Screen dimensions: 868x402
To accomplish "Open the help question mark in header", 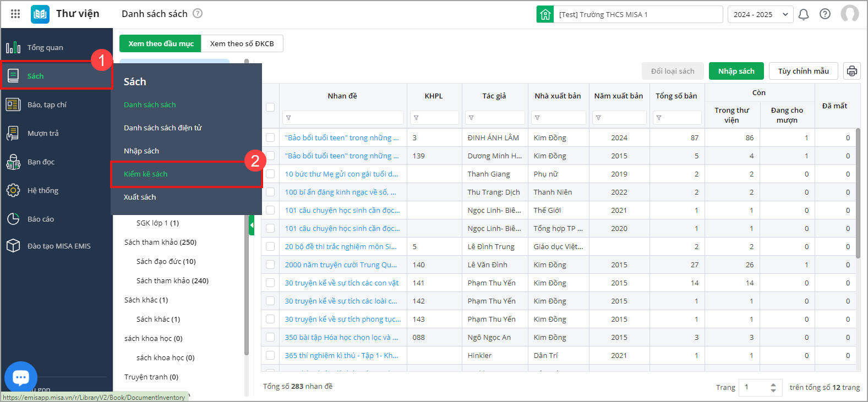I will pos(825,14).
